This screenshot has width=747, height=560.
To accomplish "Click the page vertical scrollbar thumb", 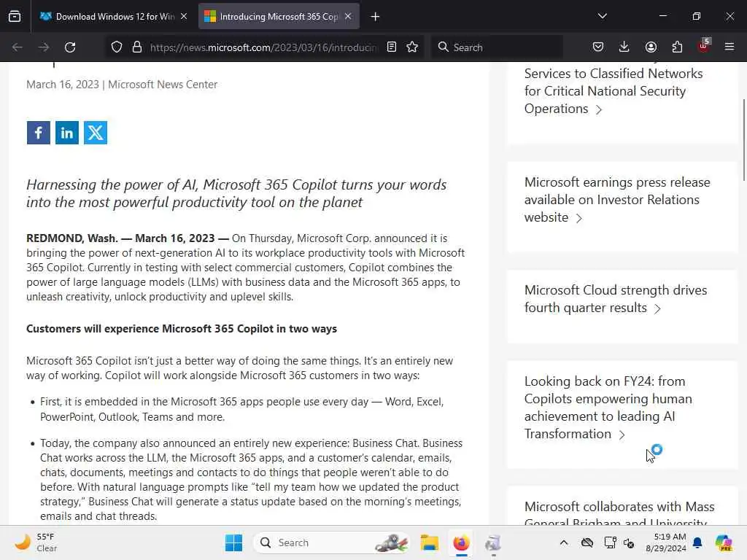I will pyautogui.click(x=744, y=140).
